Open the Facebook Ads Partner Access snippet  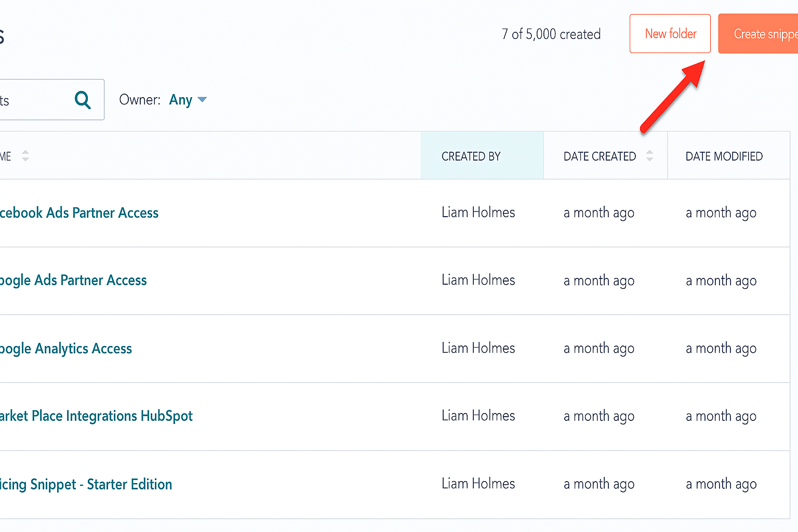coord(79,212)
